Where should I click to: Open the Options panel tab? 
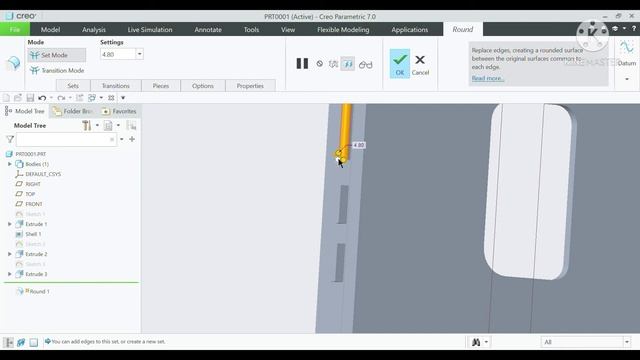(x=203, y=86)
